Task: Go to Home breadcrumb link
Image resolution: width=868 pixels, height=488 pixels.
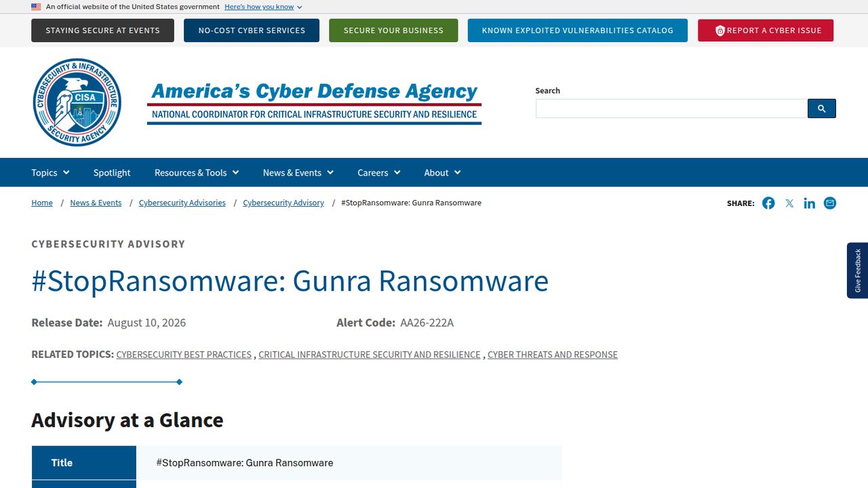Action: [x=42, y=203]
